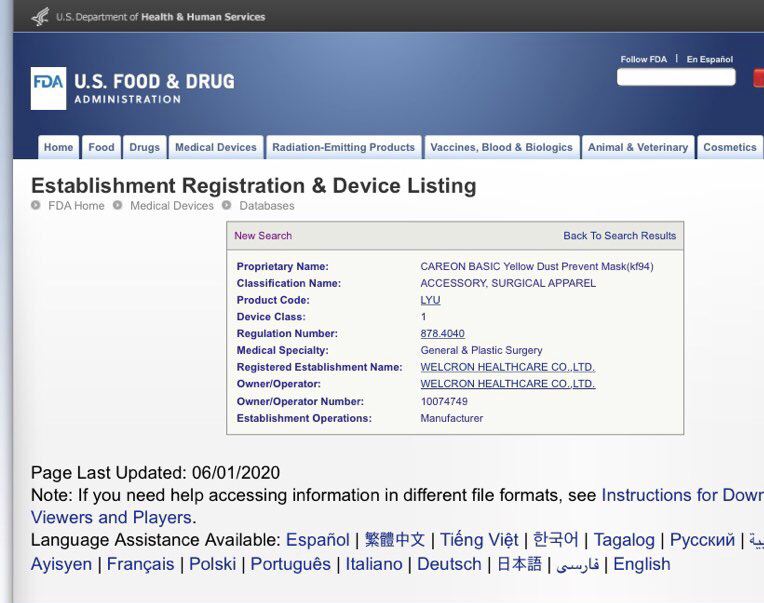Click General & Plastic Surgery specialty text

pyautogui.click(x=481, y=350)
